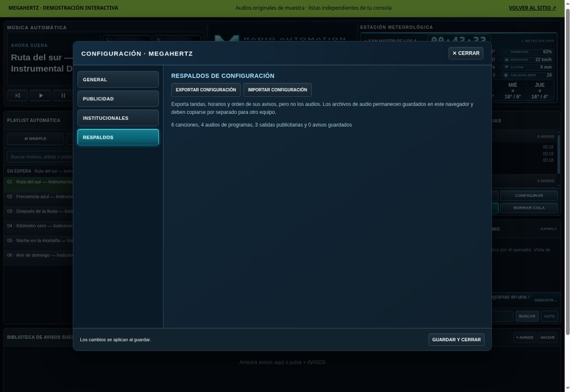Click the play button in Música Automática
Screen dimensions: 571x392
pos(41,96)
